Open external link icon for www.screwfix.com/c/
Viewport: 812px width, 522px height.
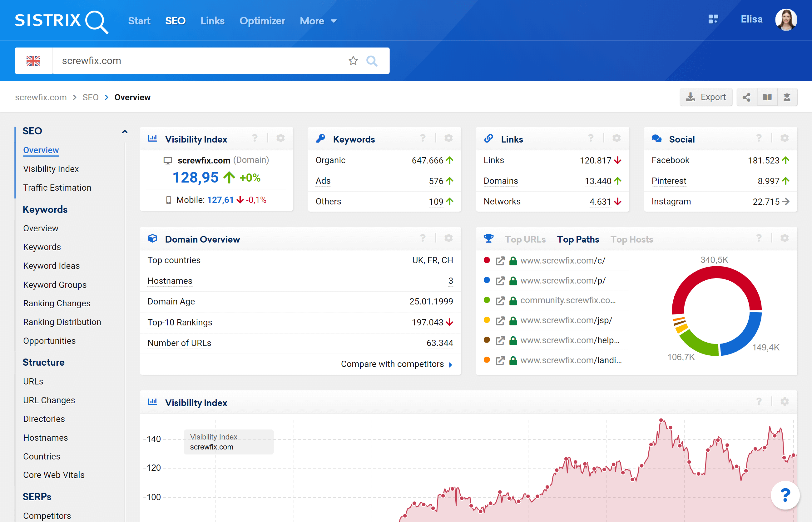(500, 261)
